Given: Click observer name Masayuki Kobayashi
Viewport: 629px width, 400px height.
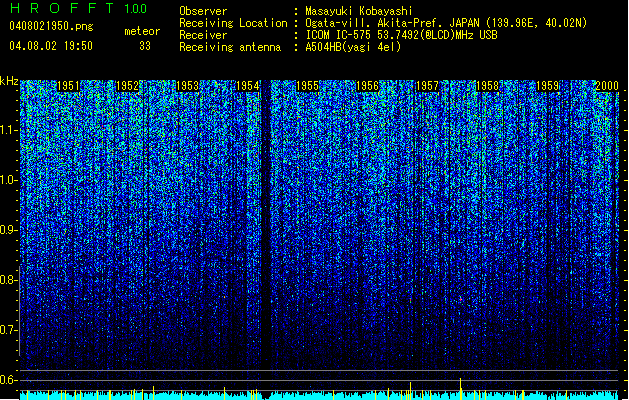Looking at the screenshot, I should [x=359, y=11].
